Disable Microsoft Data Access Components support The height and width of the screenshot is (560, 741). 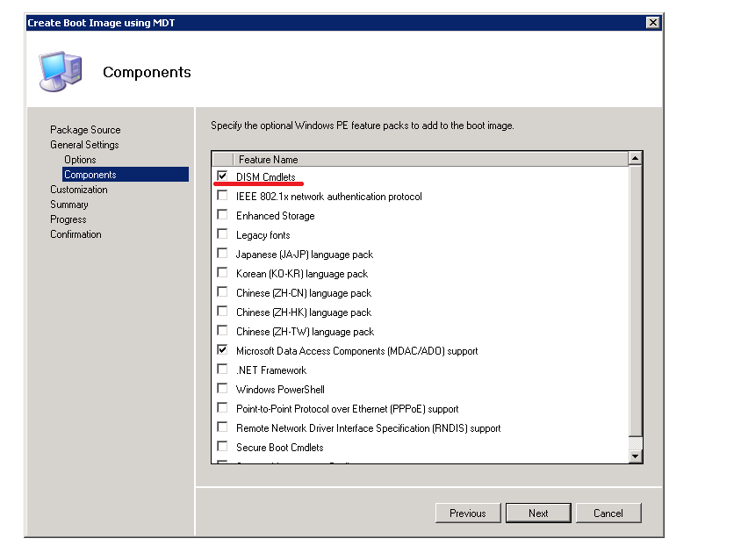pyautogui.click(x=222, y=350)
